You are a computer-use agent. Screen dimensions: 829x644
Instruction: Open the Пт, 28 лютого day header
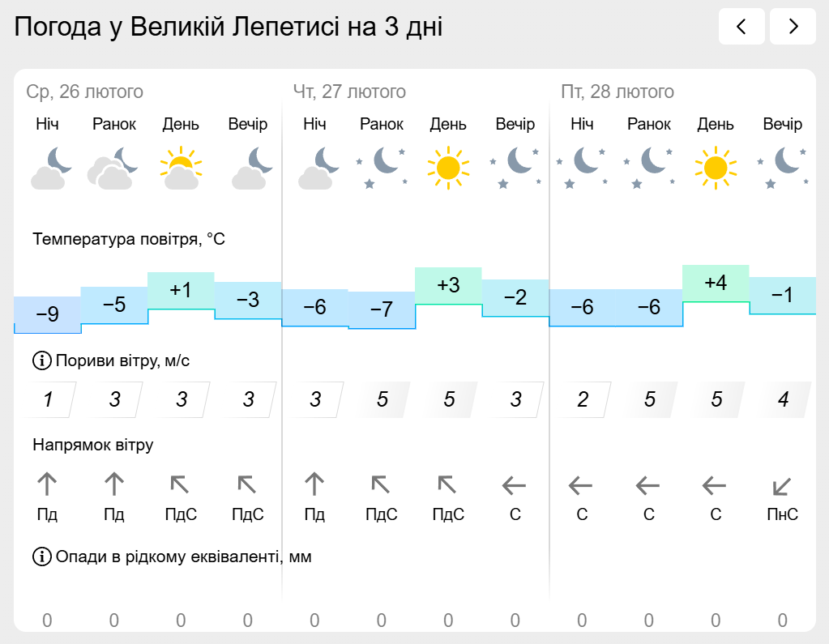tap(617, 92)
